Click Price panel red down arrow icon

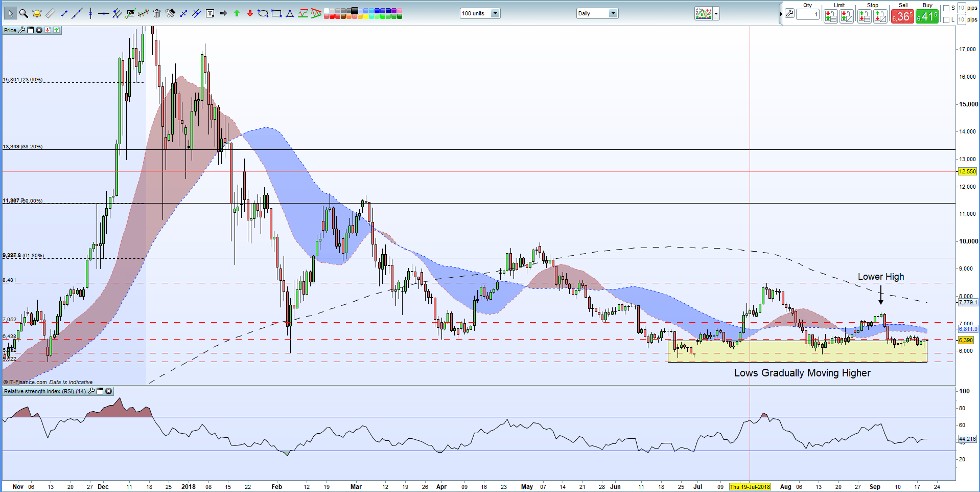(x=48, y=30)
